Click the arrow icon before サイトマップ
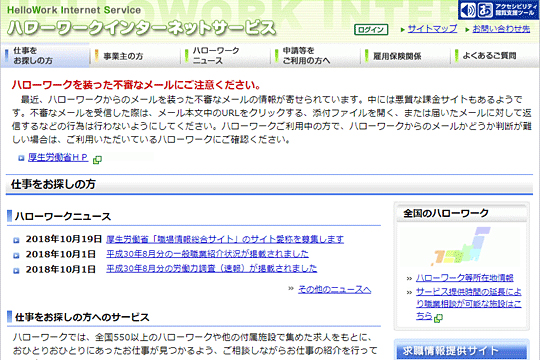Image resolution: width=540 pixels, height=360 pixels. [402, 30]
